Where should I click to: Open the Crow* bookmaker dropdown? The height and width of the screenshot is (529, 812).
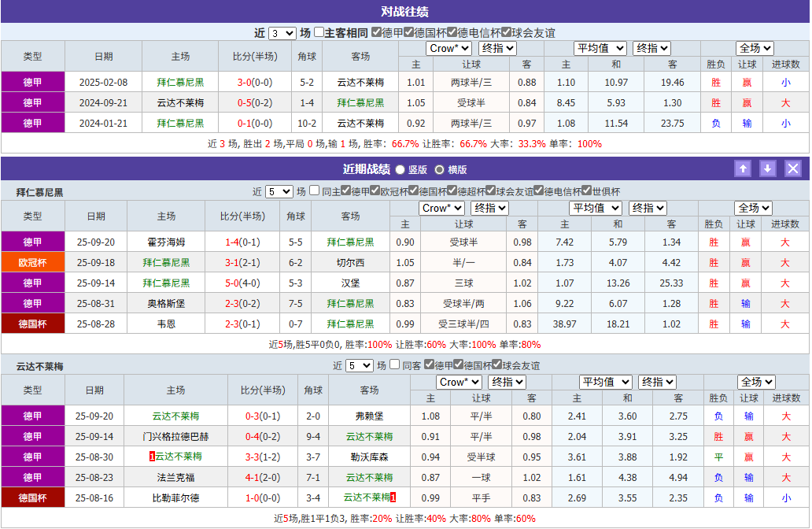coord(448,47)
